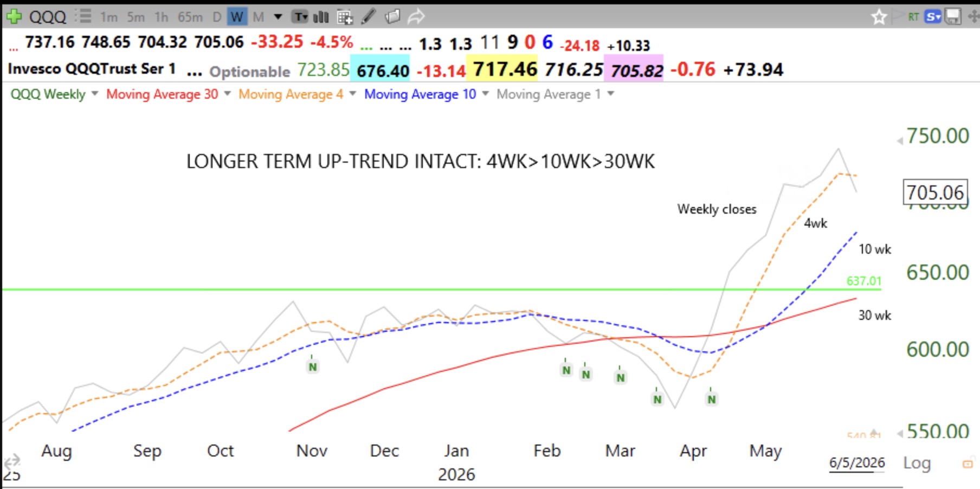Open the blue S dropdown button
The image size is (980, 489).
coord(933,17)
